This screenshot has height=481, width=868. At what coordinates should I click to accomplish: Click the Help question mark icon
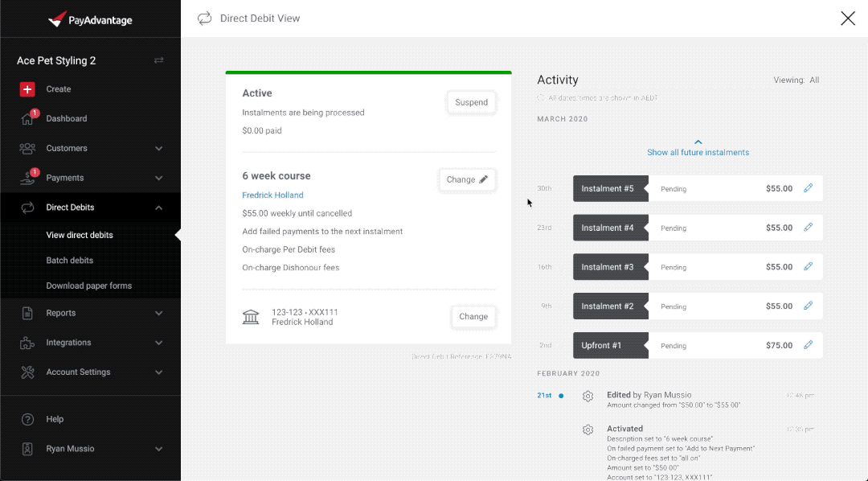point(27,420)
